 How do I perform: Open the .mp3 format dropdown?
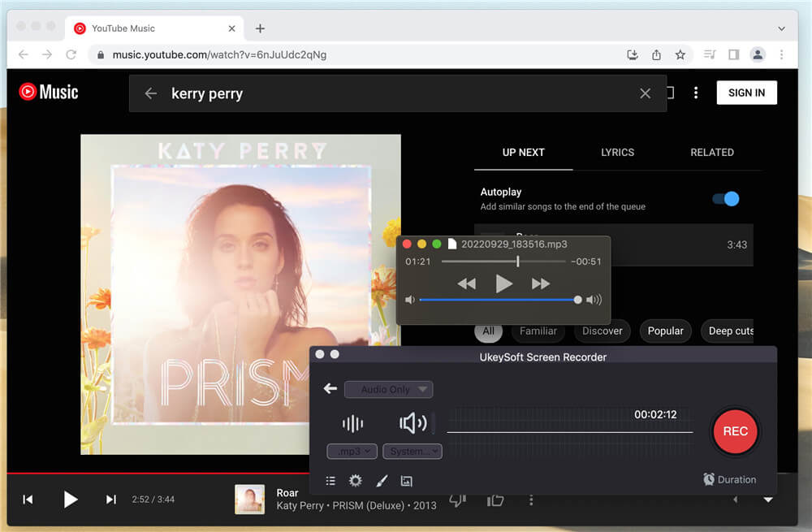352,451
